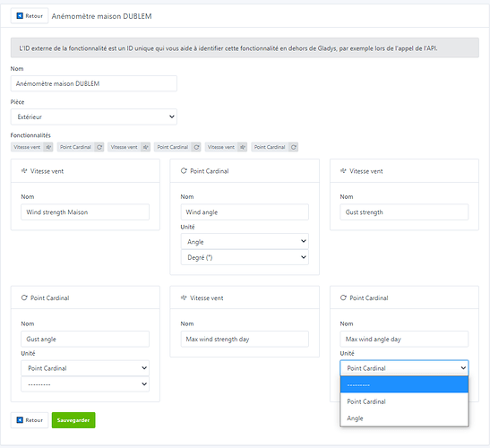Edit the Gust angle name field

coord(85,340)
